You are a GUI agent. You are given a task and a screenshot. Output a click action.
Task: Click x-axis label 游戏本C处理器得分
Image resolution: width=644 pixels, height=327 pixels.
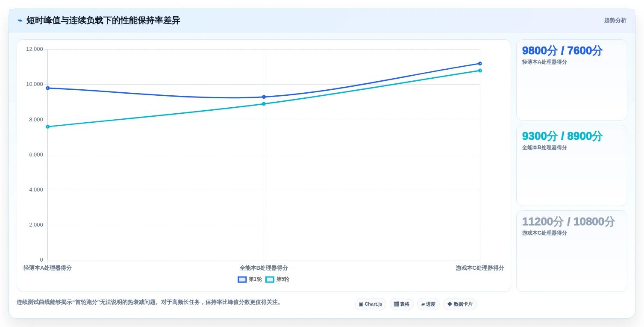coord(480,268)
